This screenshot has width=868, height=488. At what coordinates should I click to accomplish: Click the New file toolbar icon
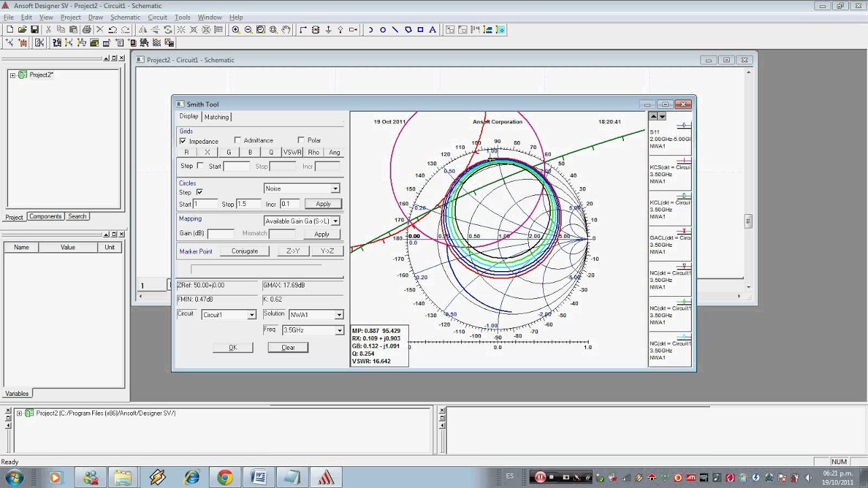point(10,30)
